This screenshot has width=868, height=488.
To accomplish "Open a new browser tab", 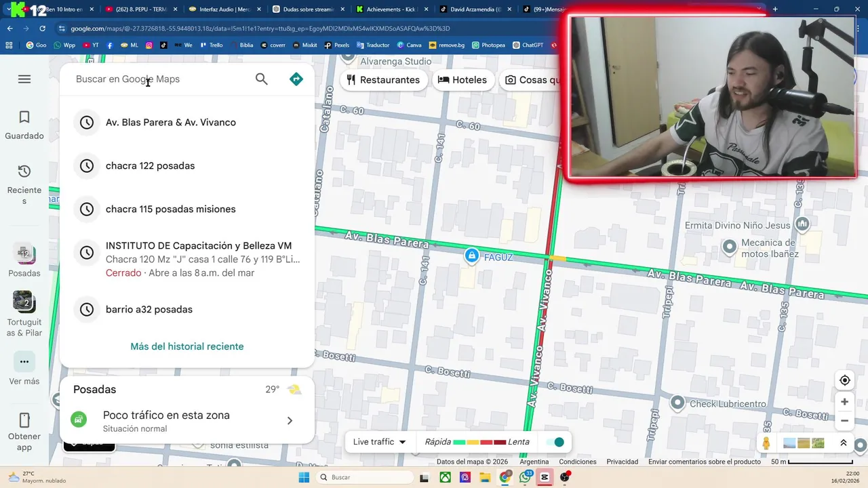I will point(775,9).
